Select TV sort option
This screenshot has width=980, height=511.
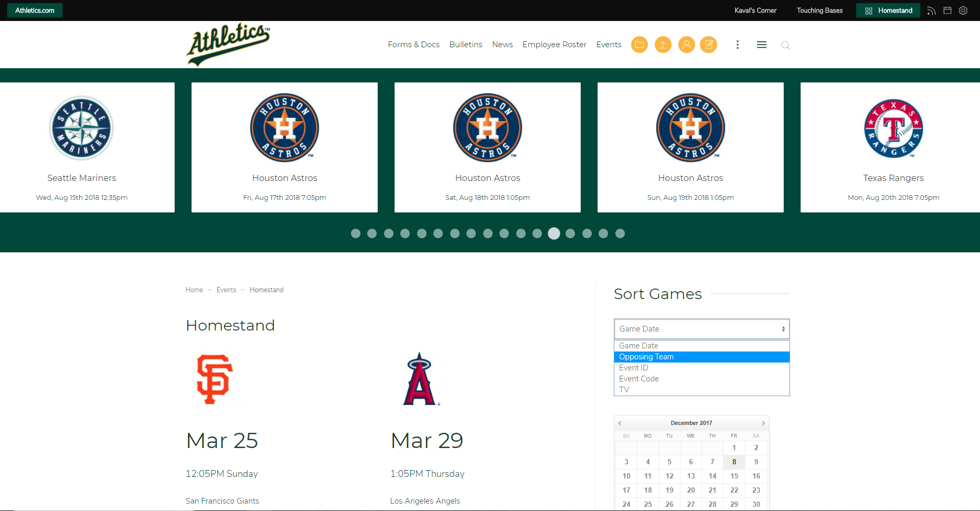click(701, 390)
